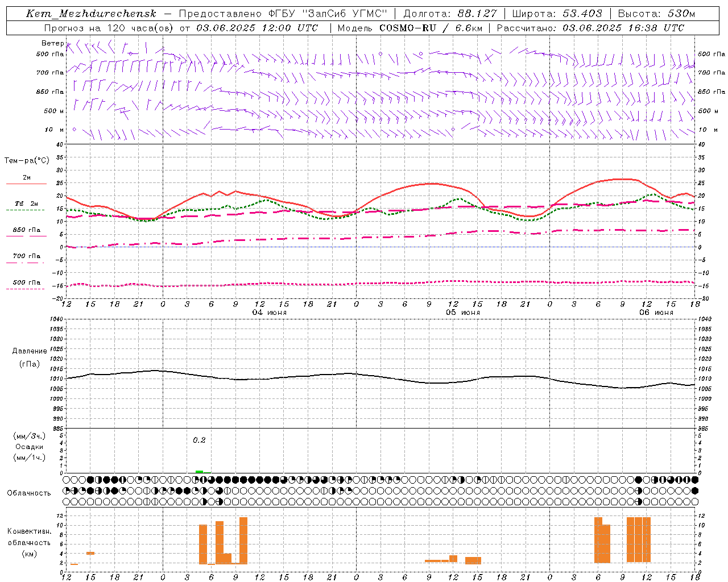Select the text Предоставлено ФГБУ "ЗапСиб УГМС"
Viewport: 728px width, 582px height.
coord(283,14)
